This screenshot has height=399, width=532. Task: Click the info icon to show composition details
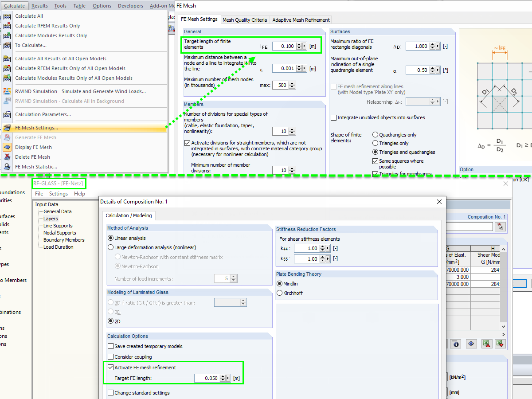coord(455,344)
